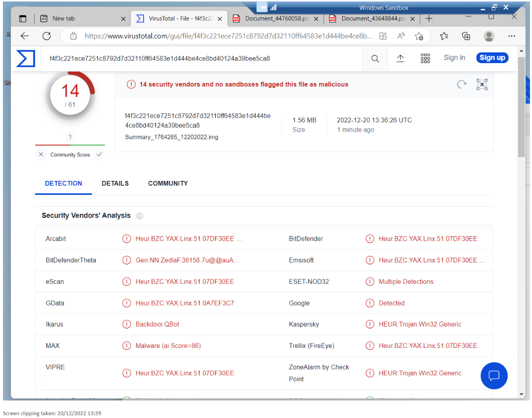Screen dimensions: 532x418
Task: Click the VirusTotal search magnifier icon
Action: [375, 59]
